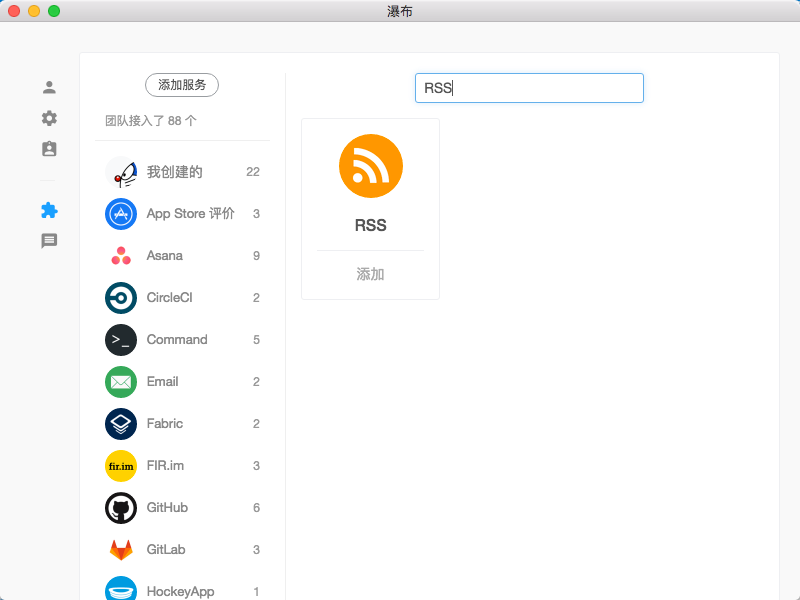Select FIR.im in the service list
Image resolution: width=800 pixels, height=600 pixels.
click(x=182, y=466)
